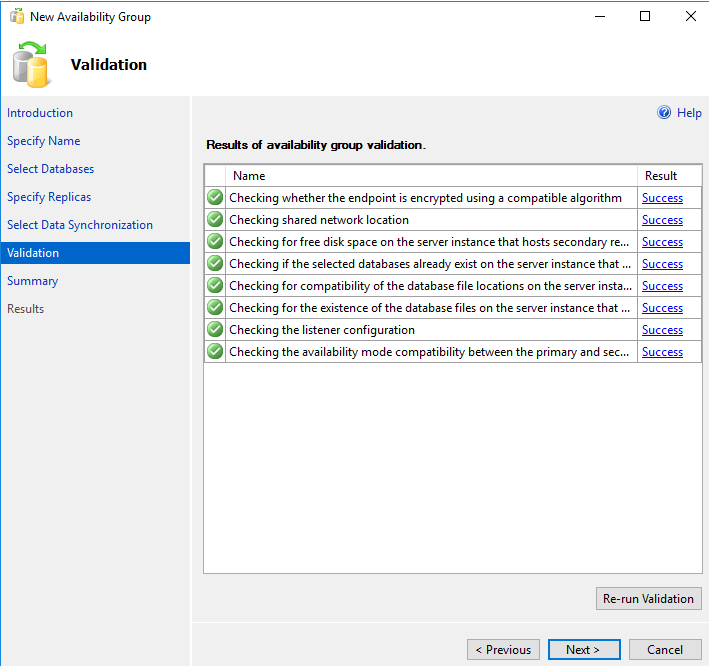Click green check icon beside shared network location

tap(215, 220)
